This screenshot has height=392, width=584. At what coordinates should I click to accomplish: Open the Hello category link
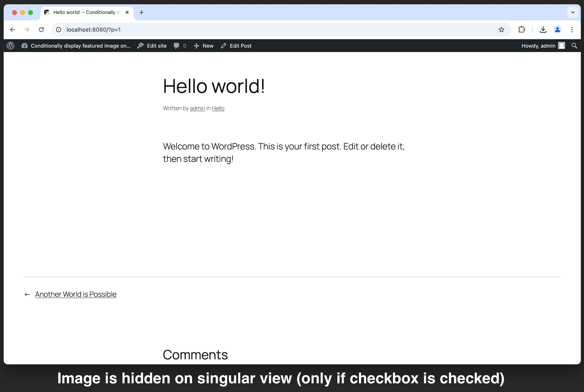pos(218,108)
